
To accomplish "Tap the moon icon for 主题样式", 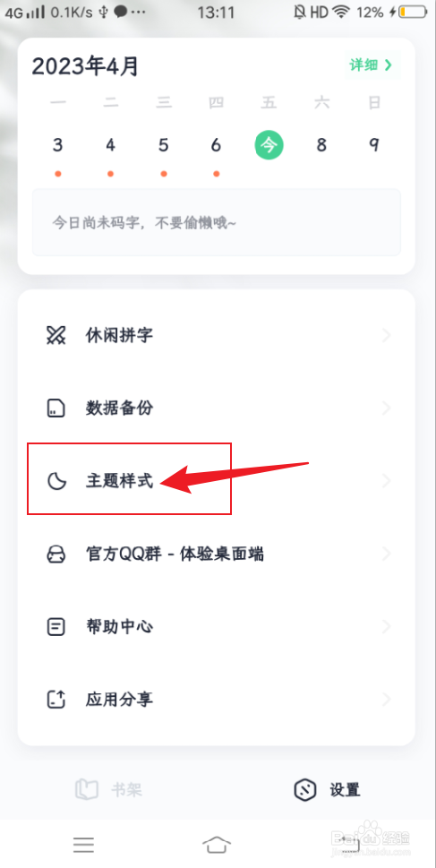I will pos(56,482).
